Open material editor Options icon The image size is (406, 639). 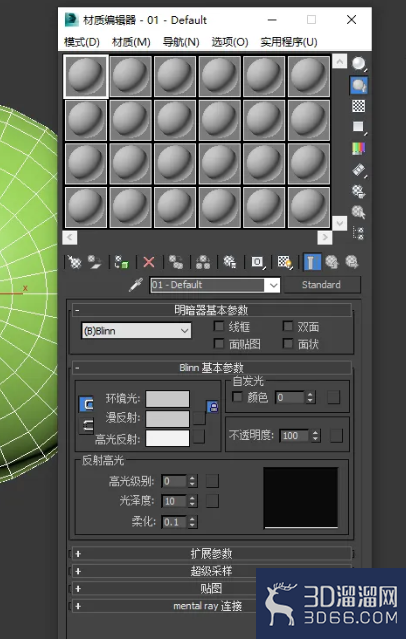pos(359,191)
